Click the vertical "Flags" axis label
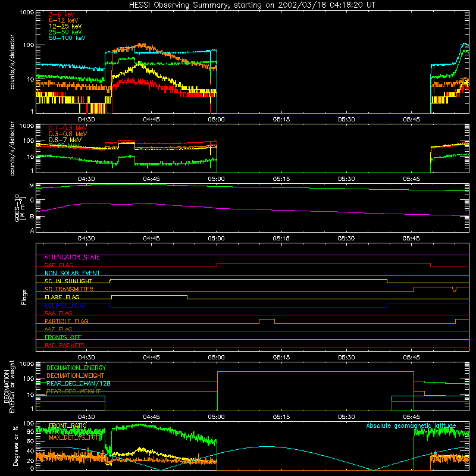This screenshot has width=476, height=476. click(24, 297)
